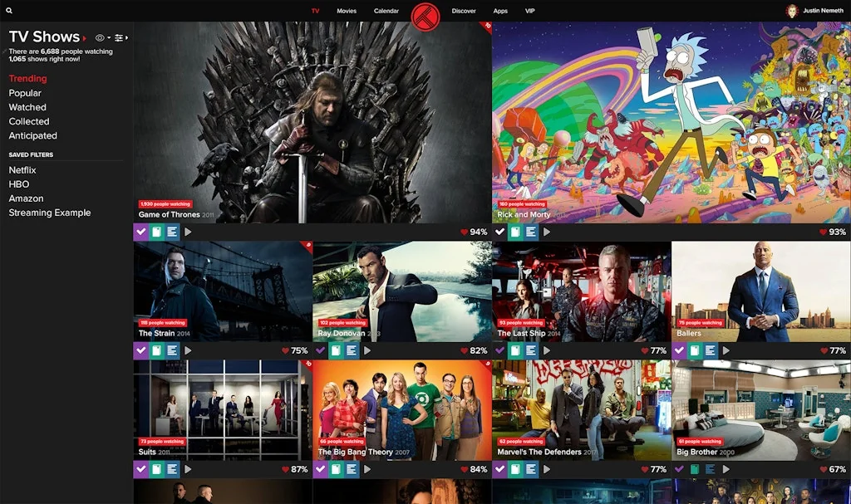Toggle watched checkmark on The Big Bang Theory
851x504 pixels.
click(320, 469)
